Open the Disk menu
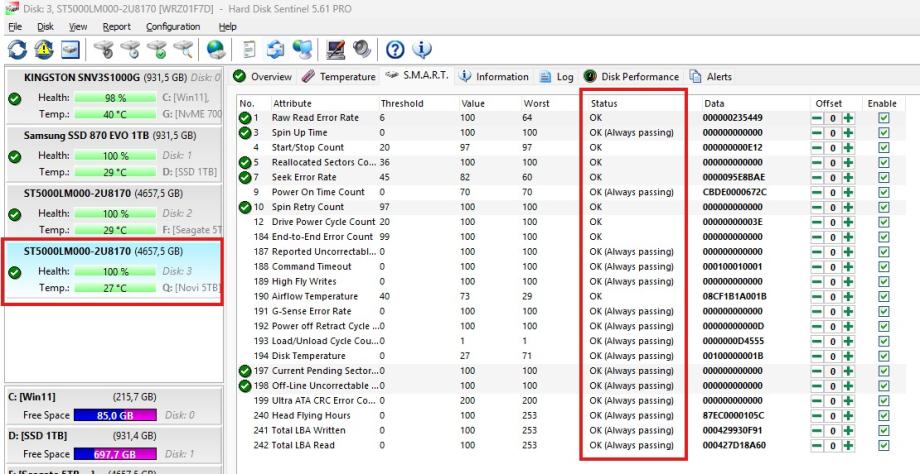This screenshot has width=920, height=474. (x=45, y=26)
